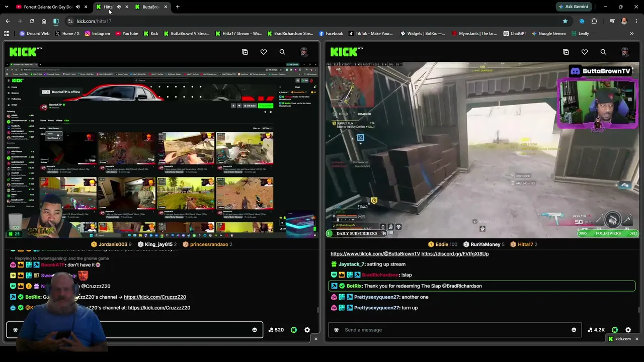Open chat settings gear in right pane
644x362 pixels.
click(628, 330)
